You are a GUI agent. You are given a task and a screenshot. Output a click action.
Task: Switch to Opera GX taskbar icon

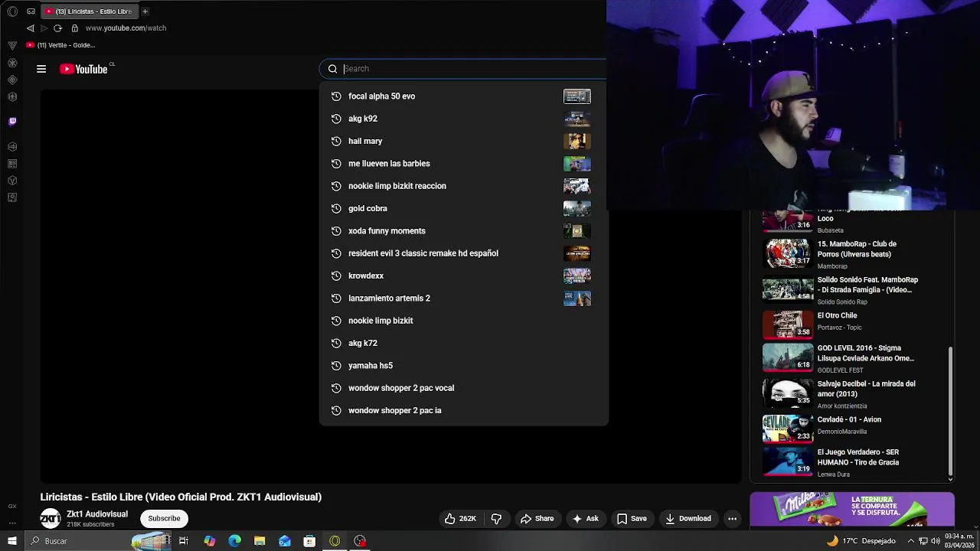(x=335, y=541)
